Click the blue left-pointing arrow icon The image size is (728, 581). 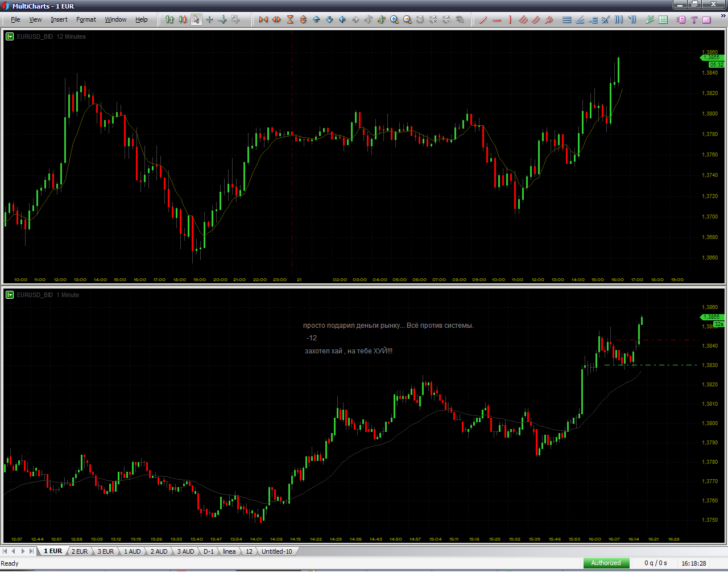pos(342,19)
